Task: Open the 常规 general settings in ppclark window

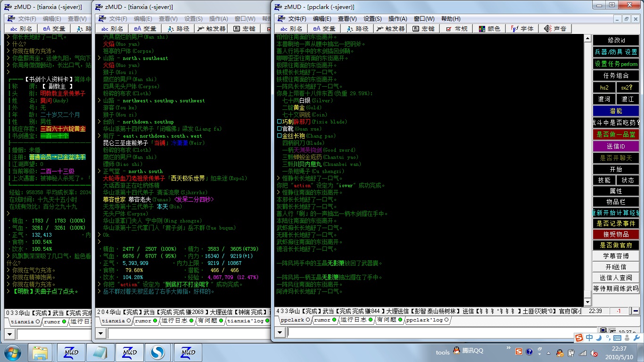Action: pyautogui.click(x=456, y=29)
